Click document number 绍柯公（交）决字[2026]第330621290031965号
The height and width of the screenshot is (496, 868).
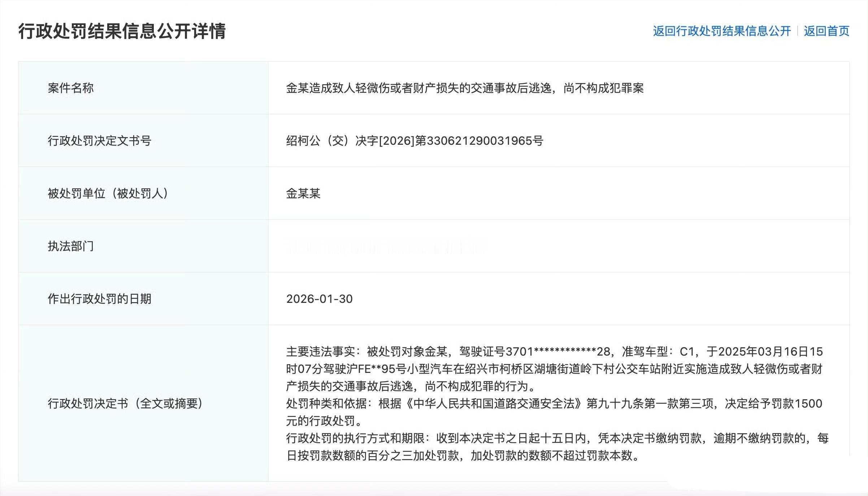coord(415,140)
